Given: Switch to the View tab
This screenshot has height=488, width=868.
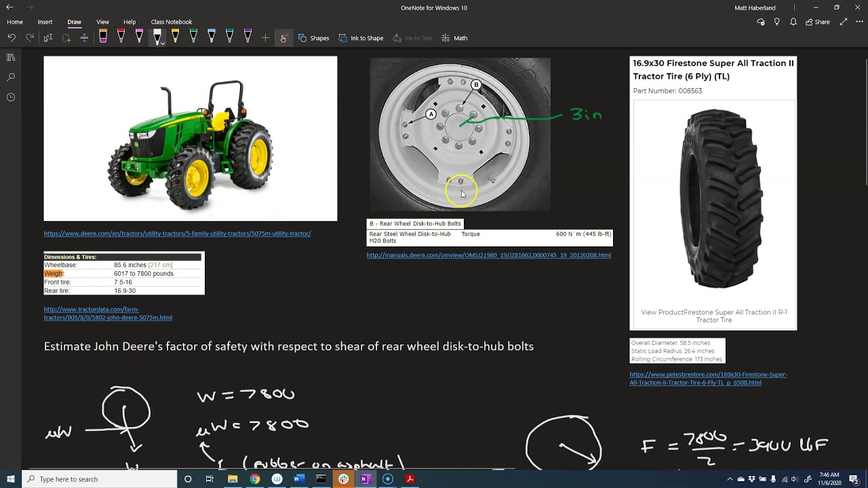Looking at the screenshot, I should pos(102,22).
